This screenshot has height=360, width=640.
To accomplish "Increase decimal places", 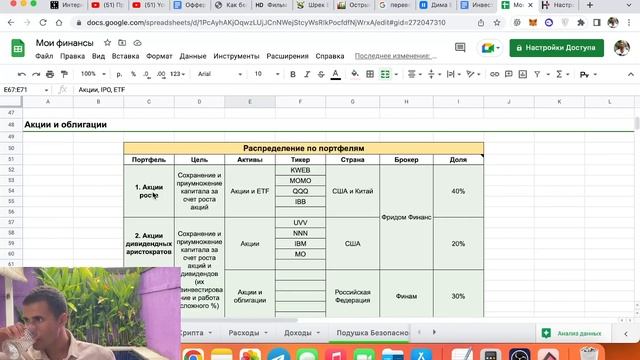I will pos(161,74).
